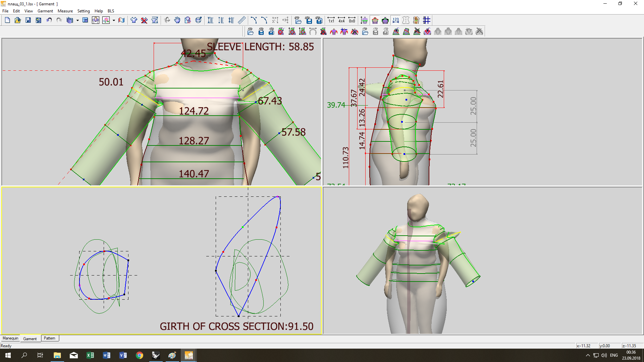
Task: Select the 8x8 grid size button
Action: [352, 20]
